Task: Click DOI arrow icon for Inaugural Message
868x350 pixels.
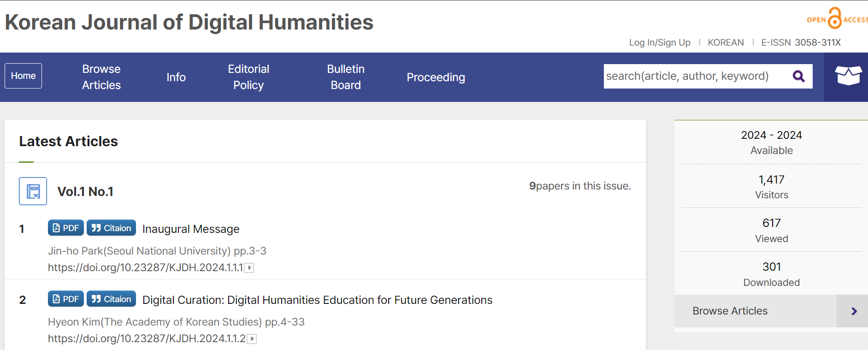Action: point(249,268)
